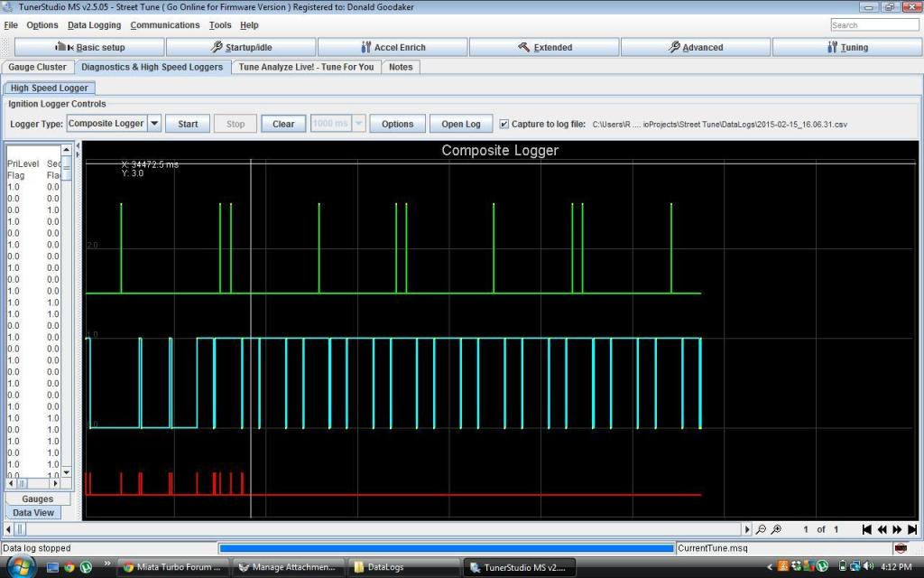Click the zoom in magnifier icon
Screen dimensions: 924x578
[776, 529]
